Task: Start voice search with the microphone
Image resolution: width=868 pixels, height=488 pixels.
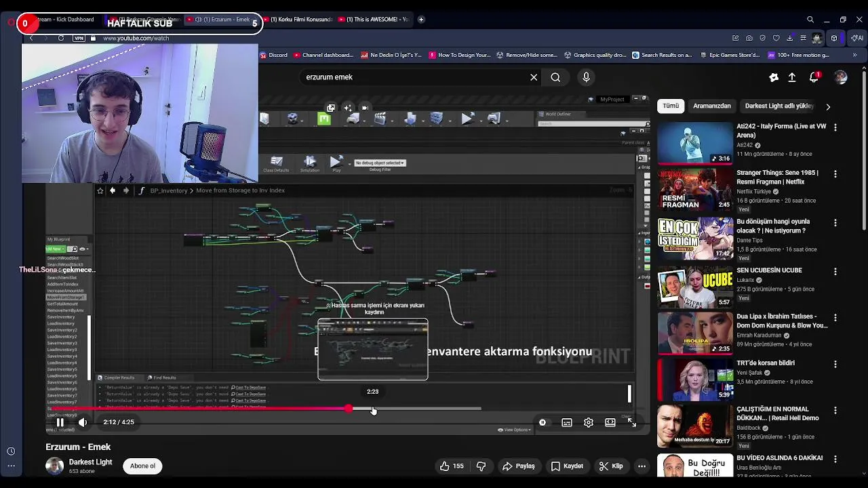Action: tap(587, 77)
